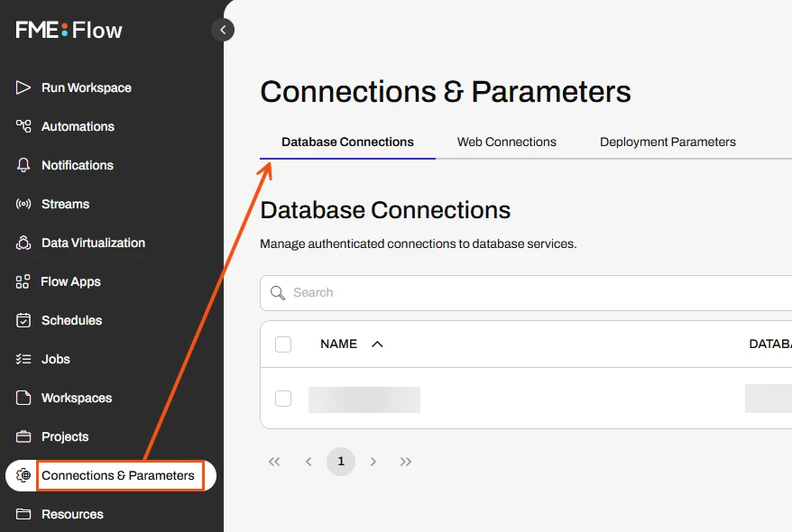Open Resources from the sidebar

pyautogui.click(x=72, y=514)
